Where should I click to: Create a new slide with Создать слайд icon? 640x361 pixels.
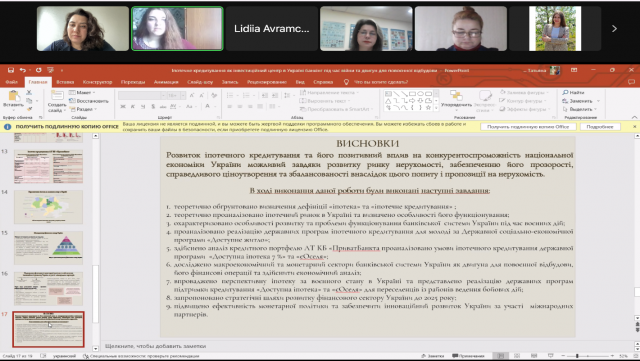[x=57, y=96]
